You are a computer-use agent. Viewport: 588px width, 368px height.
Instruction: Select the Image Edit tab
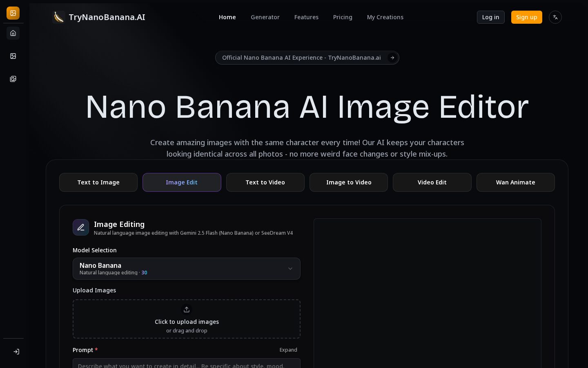[x=182, y=182]
